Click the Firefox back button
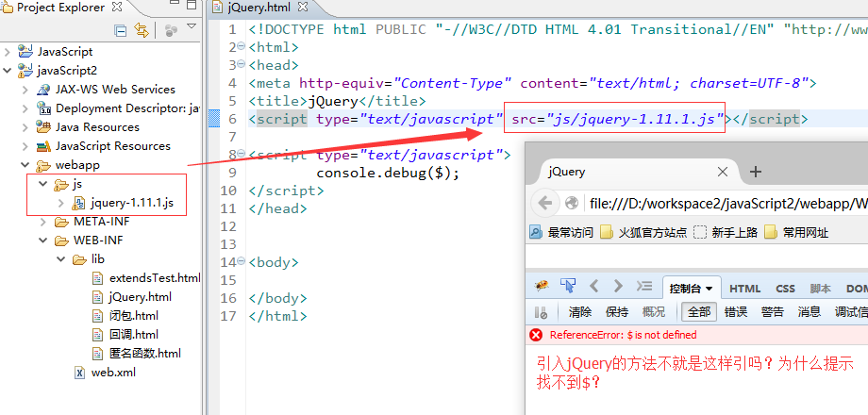The image size is (868, 415). click(544, 204)
